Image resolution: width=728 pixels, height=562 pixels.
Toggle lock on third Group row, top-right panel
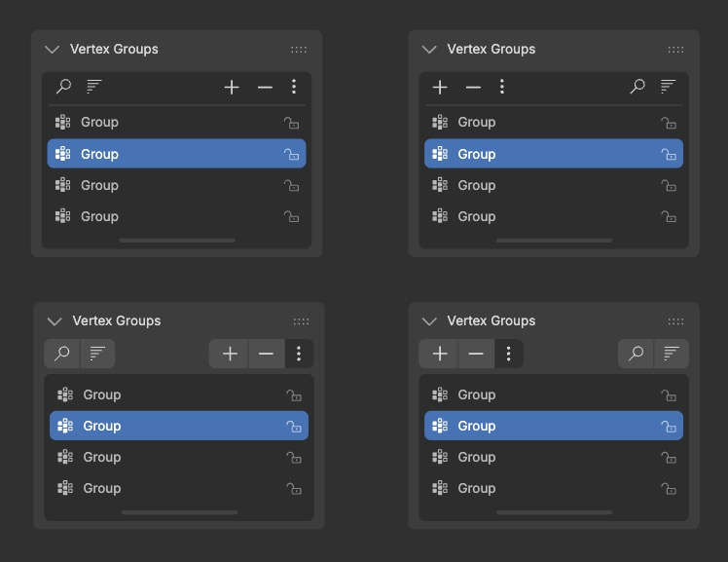click(x=669, y=185)
